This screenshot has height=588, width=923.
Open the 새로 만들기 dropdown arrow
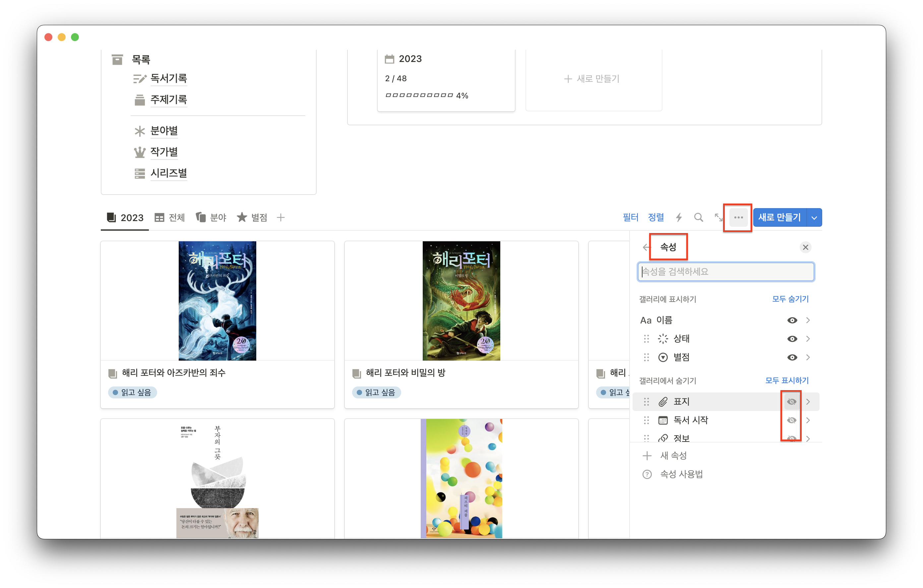pos(814,218)
